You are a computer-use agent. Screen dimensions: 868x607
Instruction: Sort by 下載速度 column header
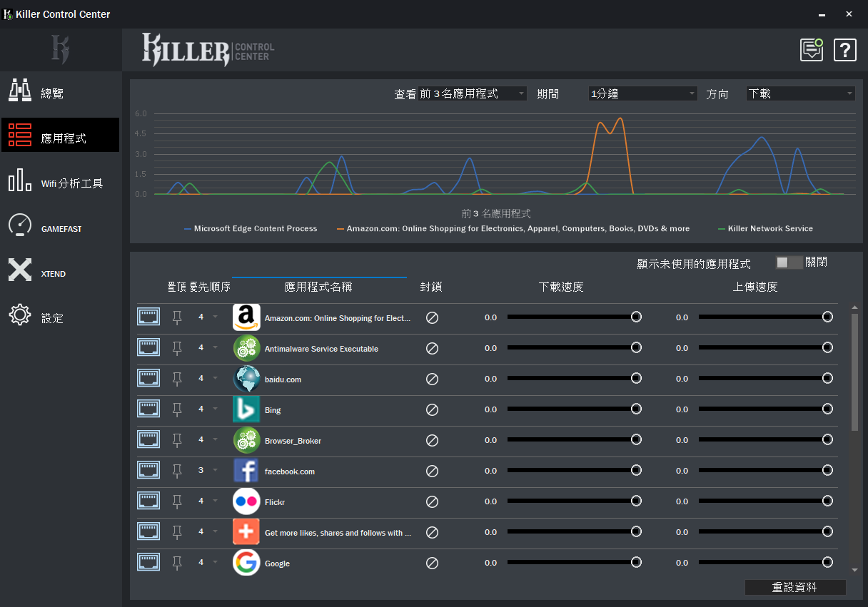pos(561,287)
